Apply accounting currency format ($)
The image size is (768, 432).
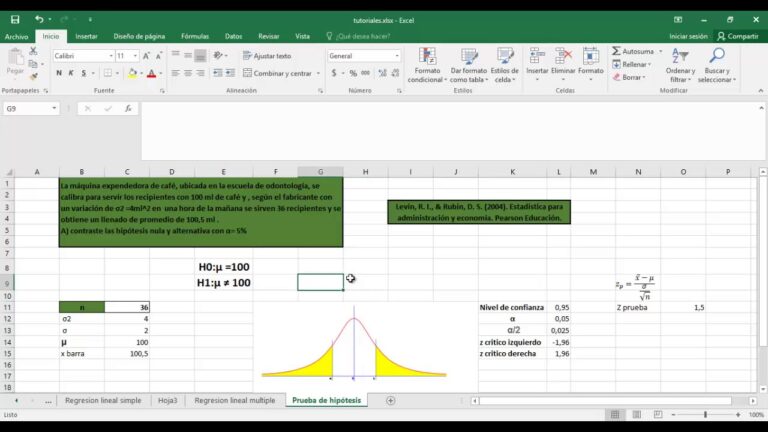click(334, 73)
